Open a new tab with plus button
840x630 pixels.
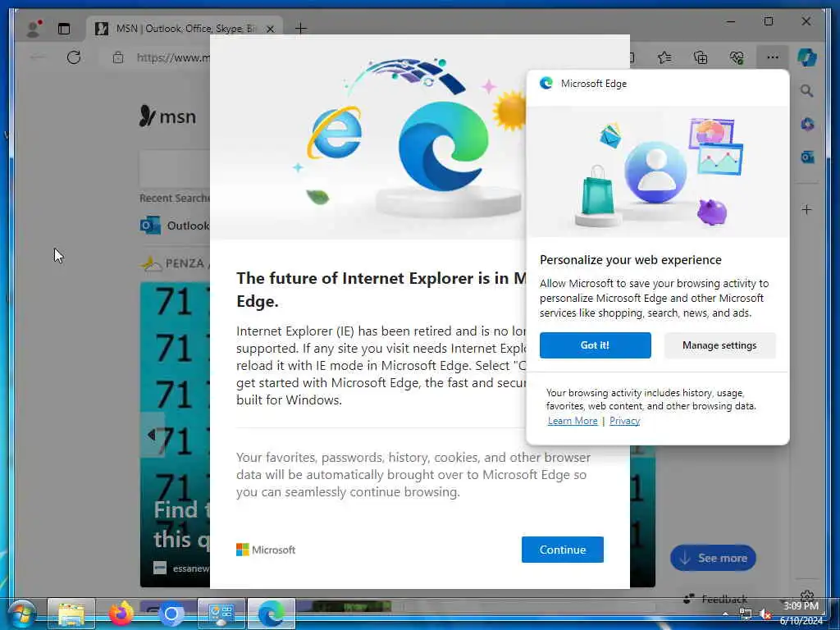300,29
